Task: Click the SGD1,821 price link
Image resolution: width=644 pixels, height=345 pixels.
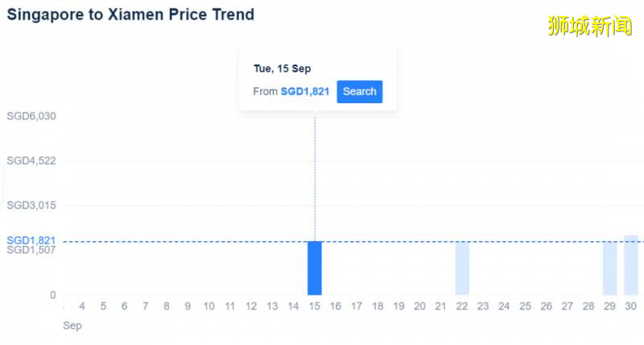Action: point(304,92)
